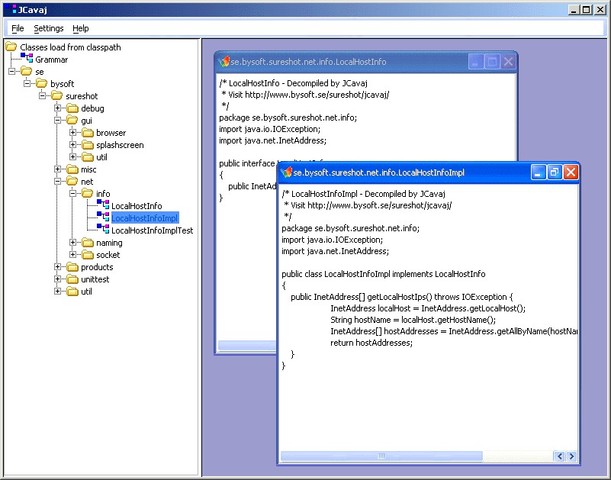This screenshot has width=611, height=480.
Task: Click the LocalHostInfoImplTest class icon
Action: 103,229
